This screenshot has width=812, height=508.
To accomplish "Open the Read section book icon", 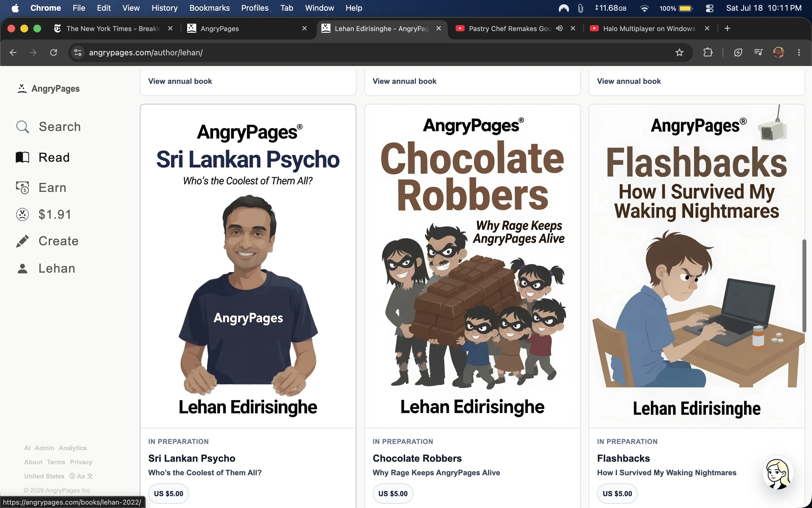I will (x=23, y=157).
